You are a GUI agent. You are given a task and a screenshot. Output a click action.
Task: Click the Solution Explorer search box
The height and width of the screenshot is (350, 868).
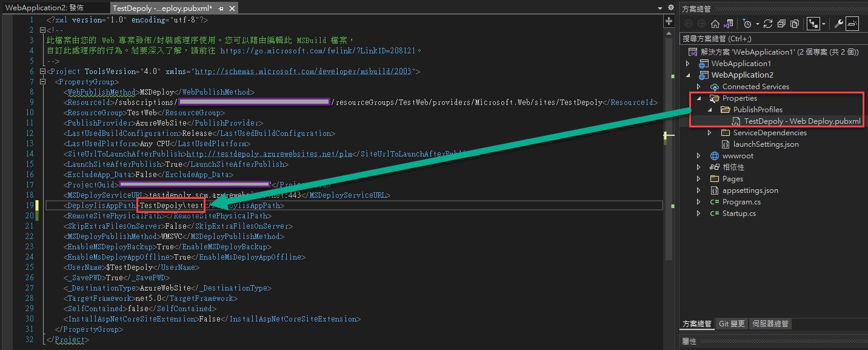[770, 38]
